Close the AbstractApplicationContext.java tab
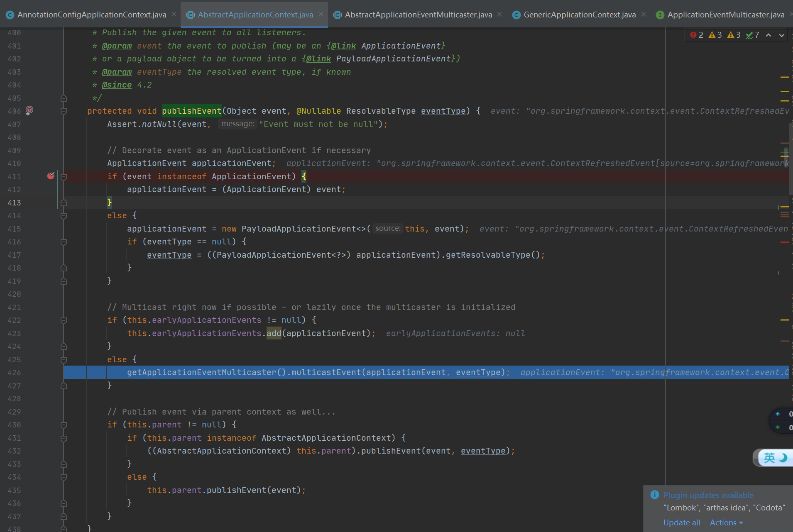The image size is (793, 532). pos(321,14)
